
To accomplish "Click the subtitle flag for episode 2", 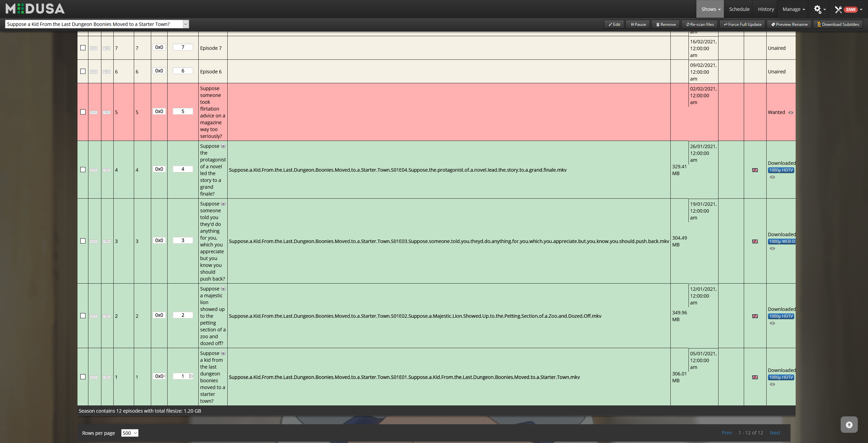I will coord(755,316).
